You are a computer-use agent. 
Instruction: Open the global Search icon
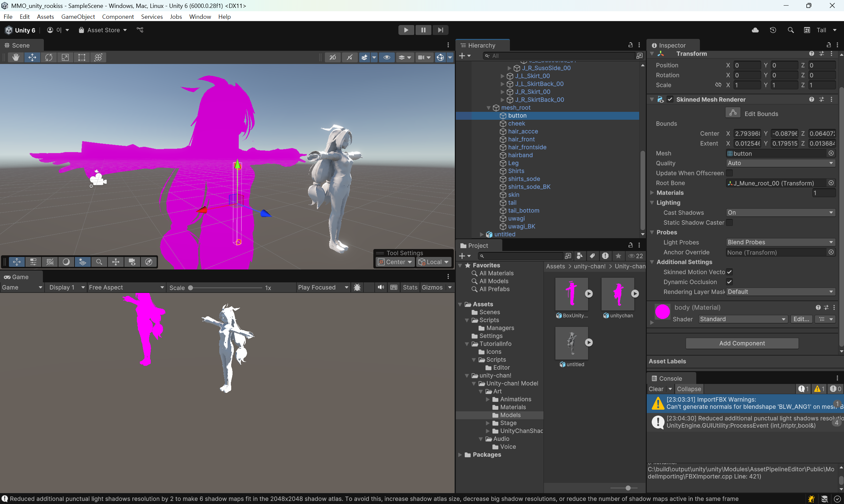791,30
